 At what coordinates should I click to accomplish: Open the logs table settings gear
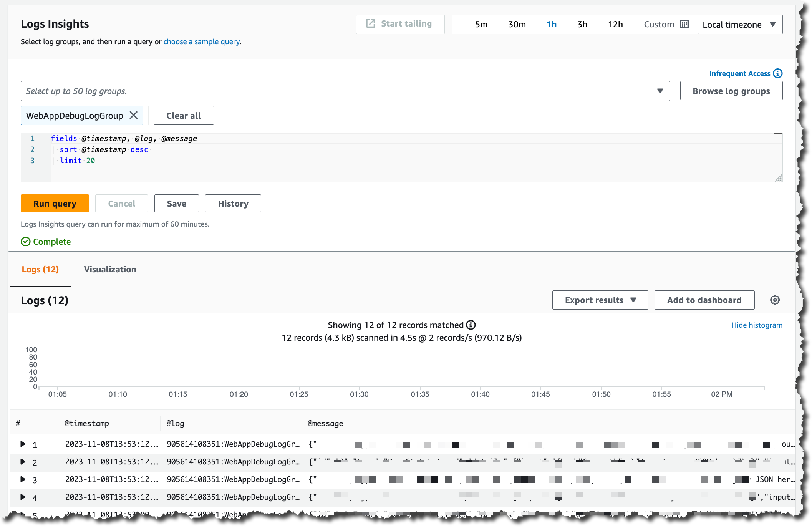[775, 300]
